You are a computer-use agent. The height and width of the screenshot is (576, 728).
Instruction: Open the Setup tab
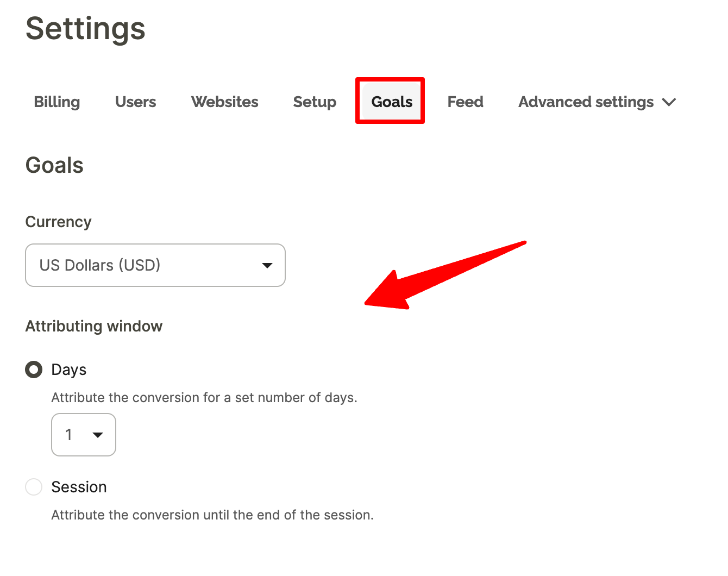point(315,102)
